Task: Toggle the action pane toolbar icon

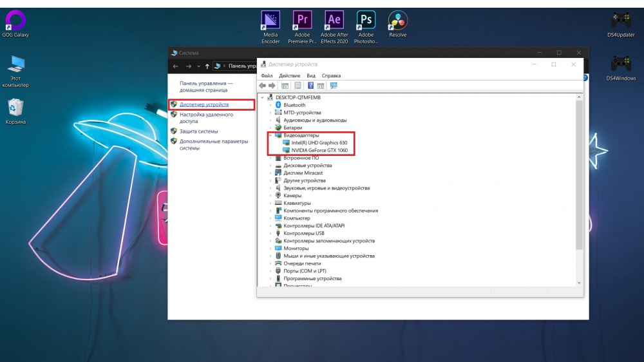Action: [320, 86]
